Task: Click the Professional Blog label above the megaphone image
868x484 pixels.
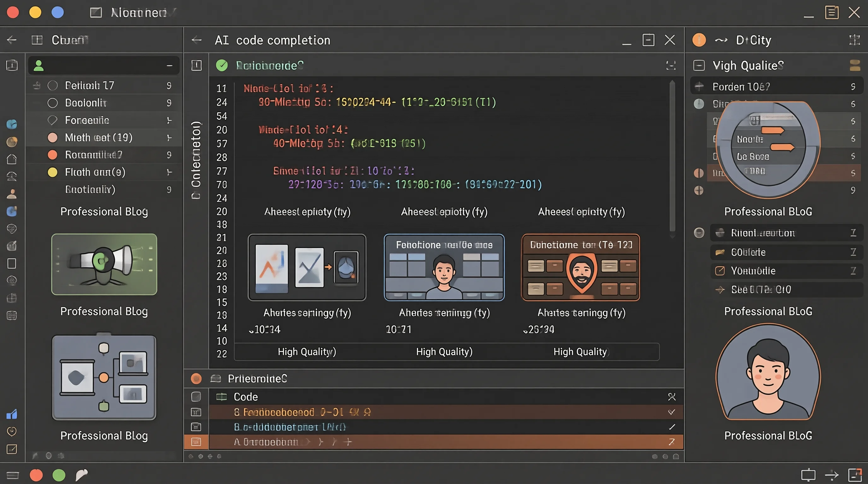Action: (104, 211)
